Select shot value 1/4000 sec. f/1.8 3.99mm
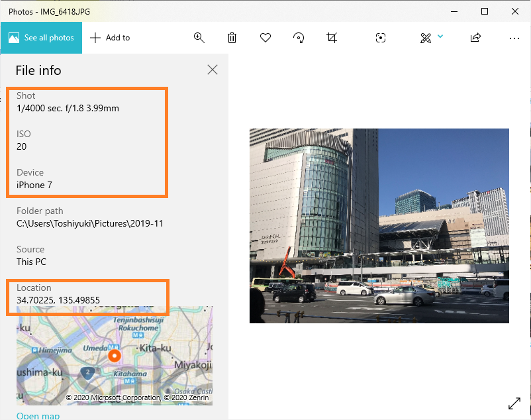The height and width of the screenshot is (420, 531). [68, 109]
